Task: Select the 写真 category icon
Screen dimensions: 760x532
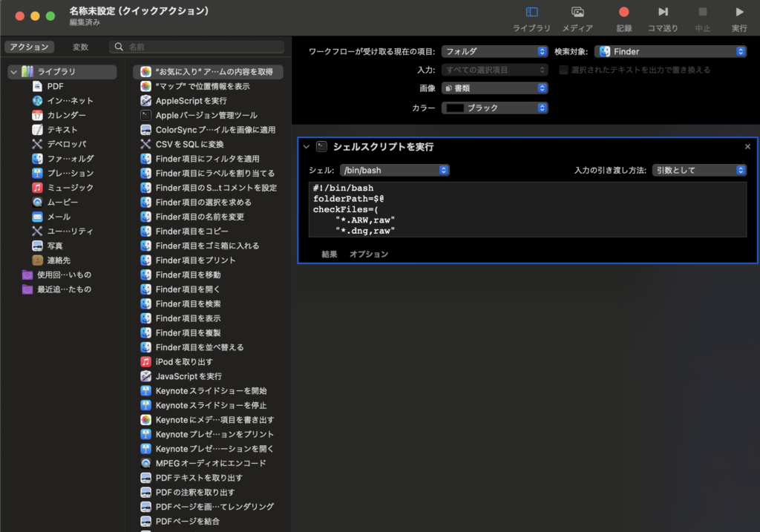Action: coord(37,246)
